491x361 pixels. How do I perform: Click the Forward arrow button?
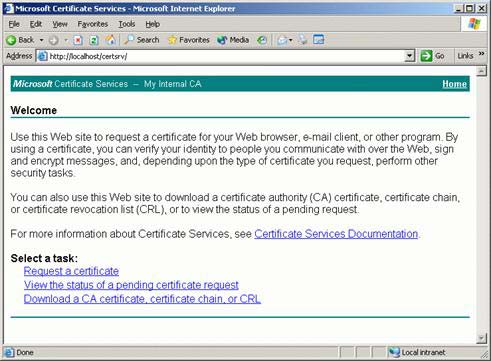[54, 40]
